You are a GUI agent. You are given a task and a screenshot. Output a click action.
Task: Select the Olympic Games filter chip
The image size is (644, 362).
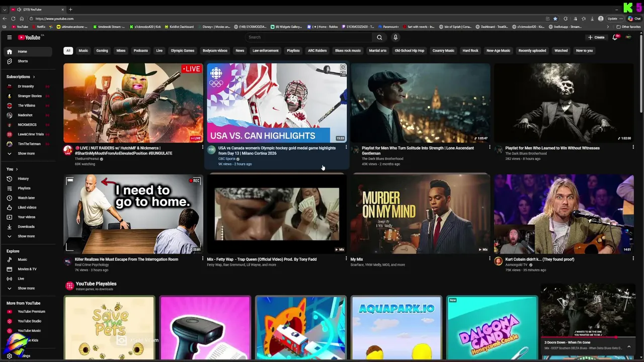coord(183,50)
